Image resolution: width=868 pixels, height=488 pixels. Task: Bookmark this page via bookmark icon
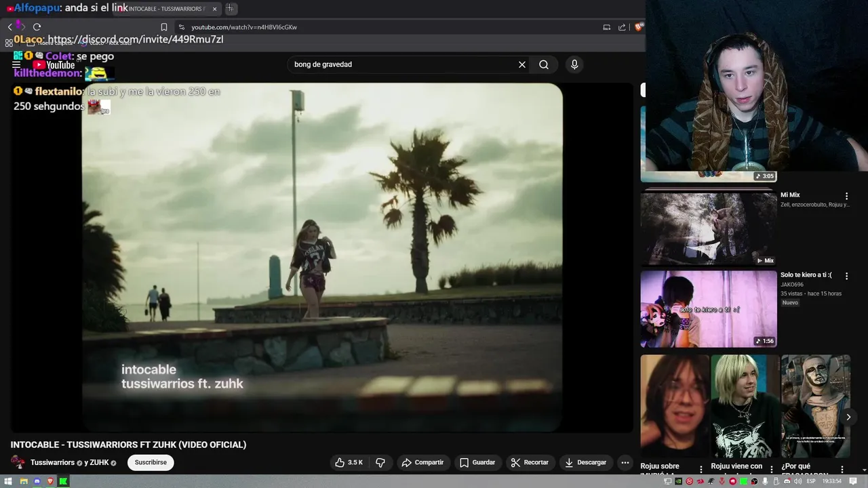[163, 27]
